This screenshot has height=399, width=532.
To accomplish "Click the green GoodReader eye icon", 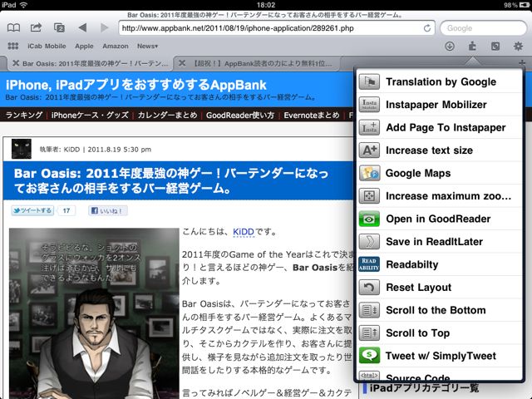I will point(369,219).
